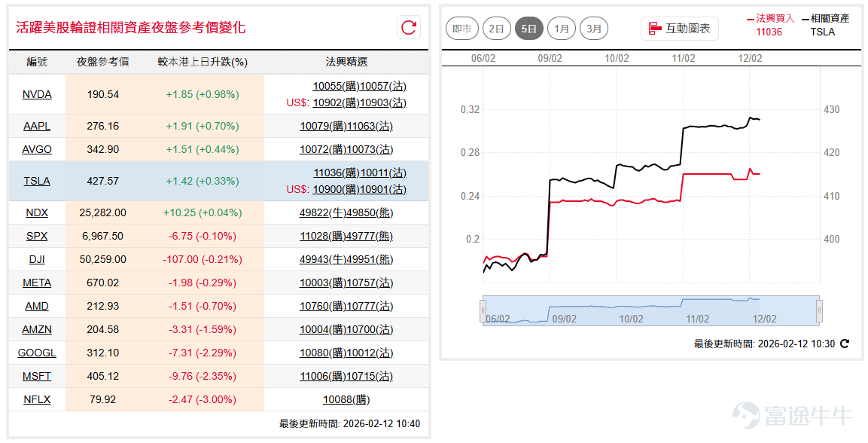Open GOOGL put warrant 10012(沽)
The image size is (868, 443).
[370, 353]
